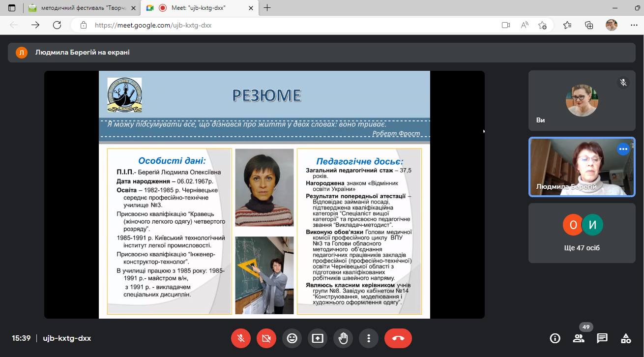Go forward to the next page
644x357 pixels.
tap(35, 25)
